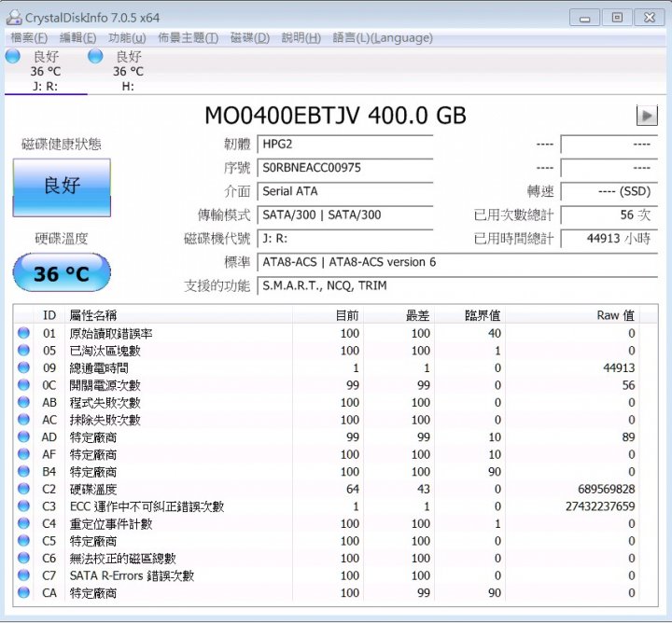This screenshot has height=623, width=672.
Task: Click status icon of attribute B4 row
Action: (23, 471)
